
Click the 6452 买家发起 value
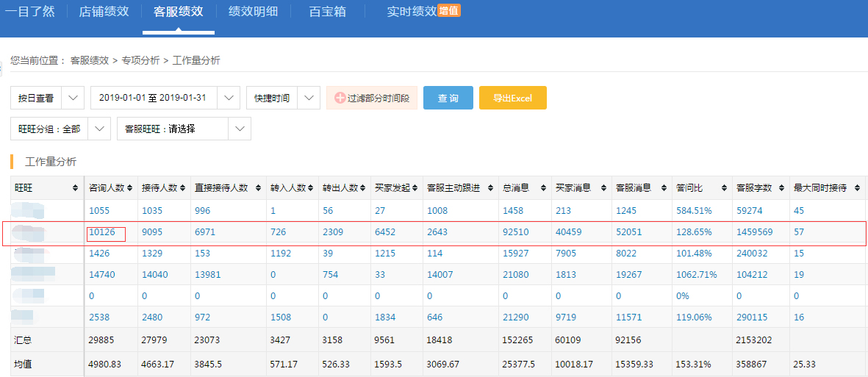[384, 232]
